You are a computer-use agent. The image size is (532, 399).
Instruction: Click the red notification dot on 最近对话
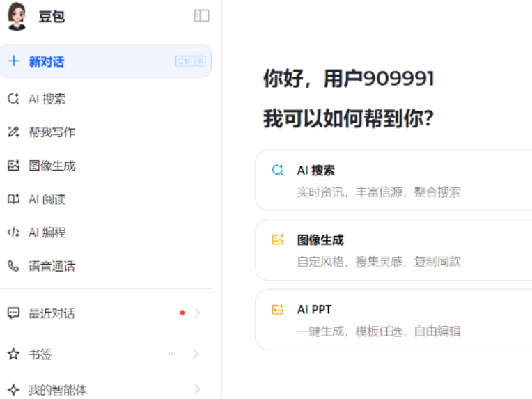coord(182,313)
